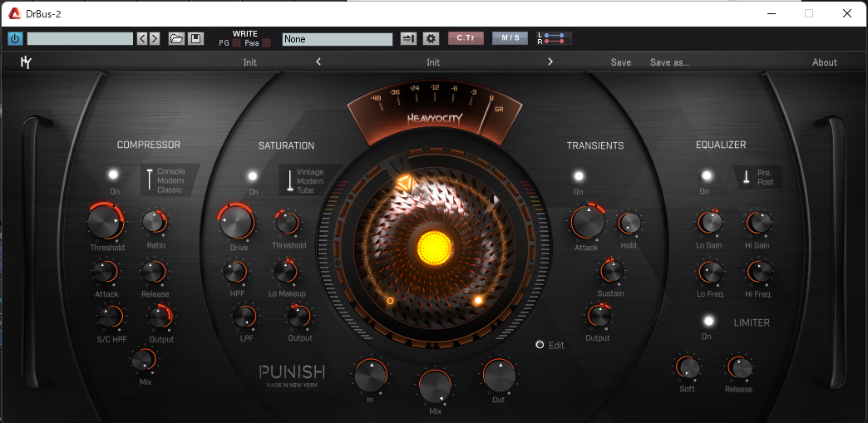The width and height of the screenshot is (868, 423).
Task: Toggle the Compressor On light
Action: pyautogui.click(x=113, y=175)
